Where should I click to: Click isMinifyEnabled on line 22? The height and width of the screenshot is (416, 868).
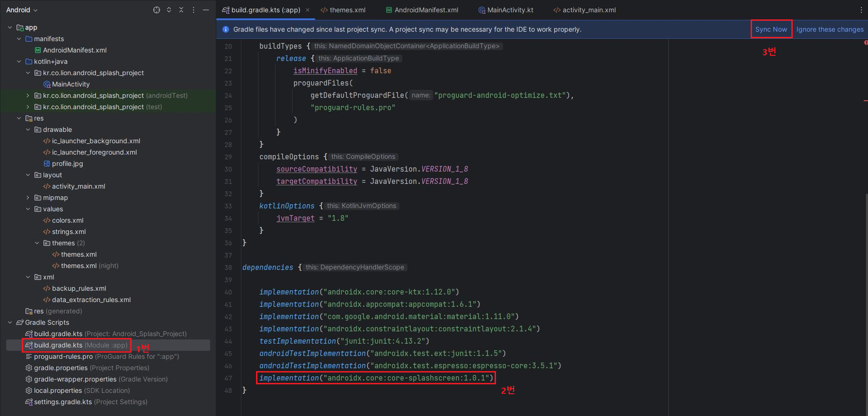click(x=325, y=70)
